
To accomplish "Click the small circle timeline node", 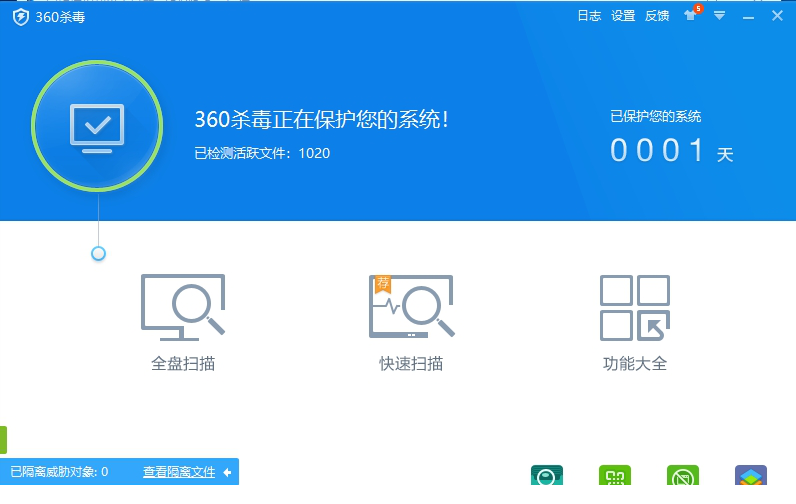I will tap(98, 253).
